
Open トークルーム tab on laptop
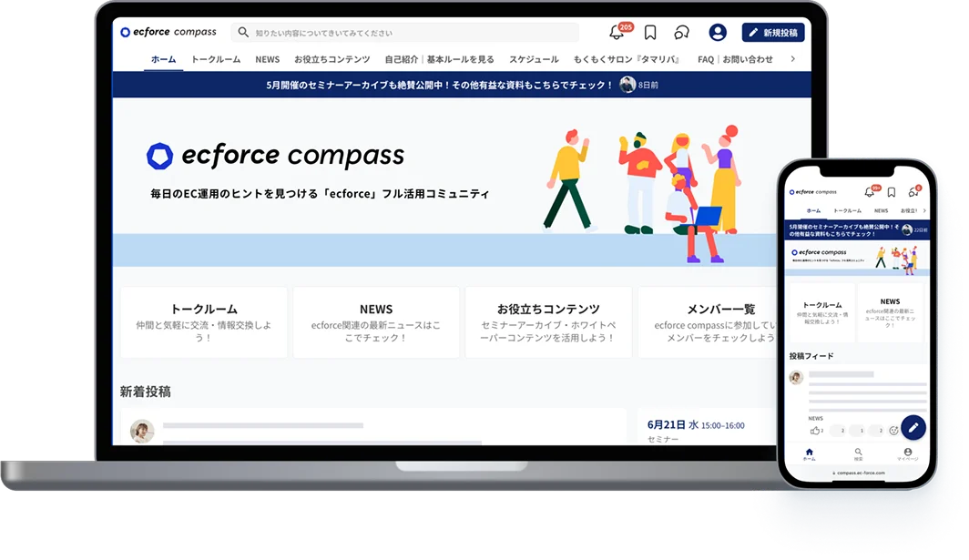point(216,59)
